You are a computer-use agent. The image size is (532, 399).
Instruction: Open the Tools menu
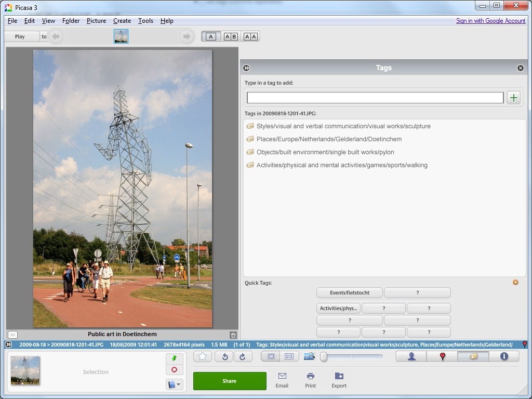tap(145, 21)
